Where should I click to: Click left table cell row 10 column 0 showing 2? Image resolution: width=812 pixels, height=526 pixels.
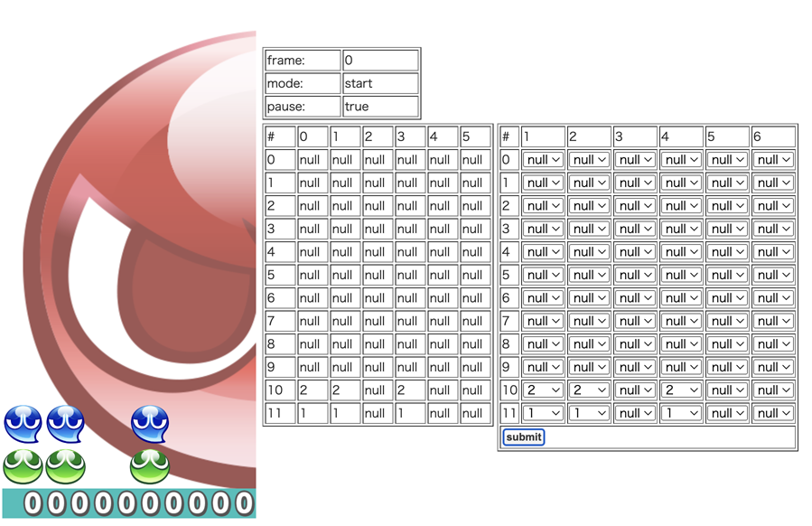pyautogui.click(x=313, y=390)
